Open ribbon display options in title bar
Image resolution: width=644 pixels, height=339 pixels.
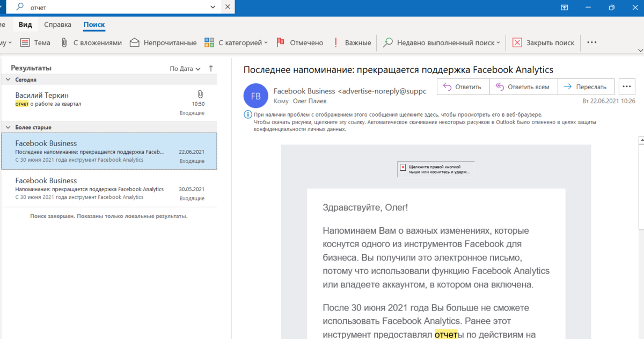[564, 7]
